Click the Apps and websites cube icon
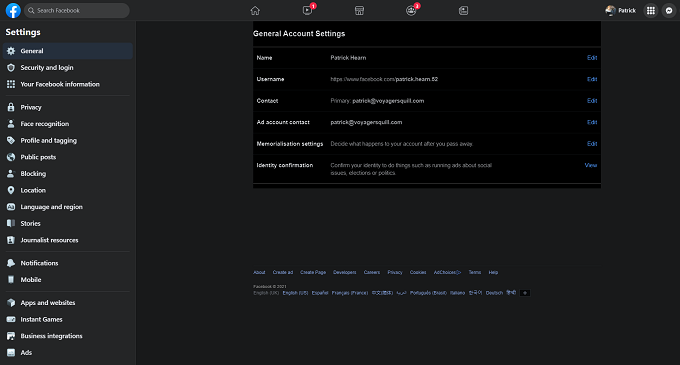The height and width of the screenshot is (365, 680). (11, 303)
